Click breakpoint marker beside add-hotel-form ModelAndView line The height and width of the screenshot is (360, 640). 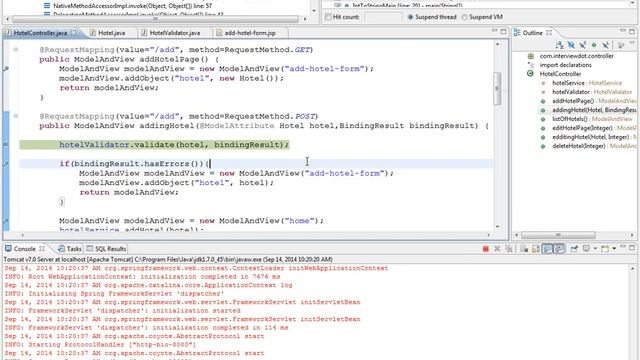(x=6, y=69)
